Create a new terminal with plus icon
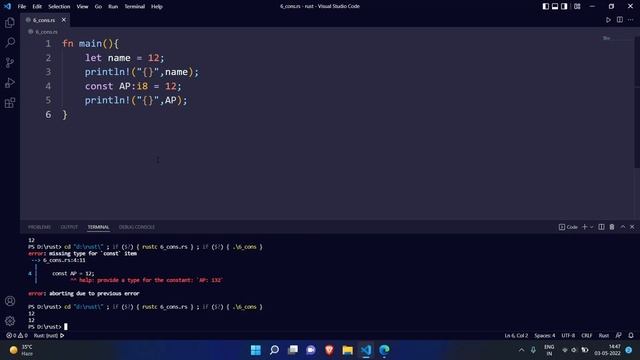 584,227
